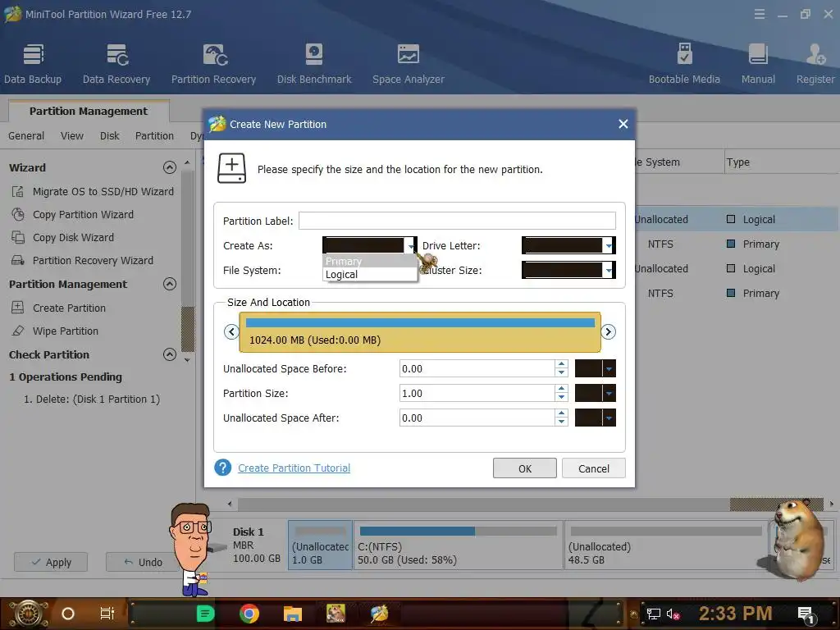Select pending operation Delete Disk 1 Partition 1
This screenshot has width=840, height=630.
click(92, 399)
